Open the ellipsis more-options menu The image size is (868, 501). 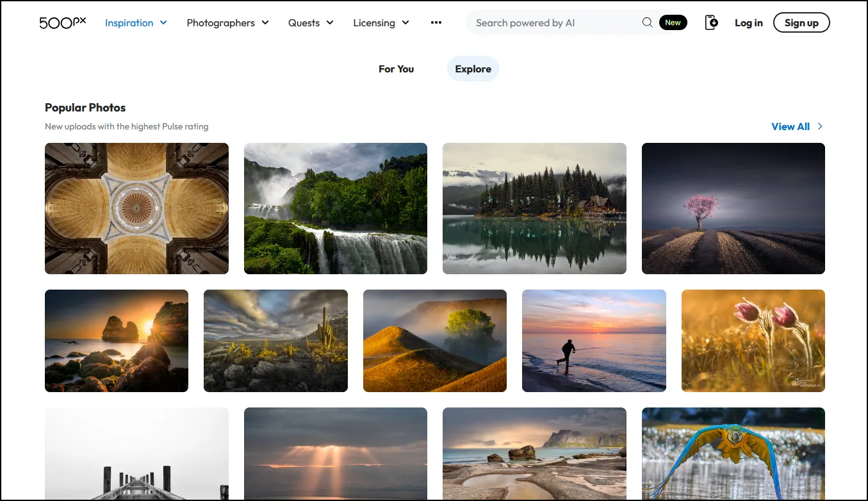point(436,22)
